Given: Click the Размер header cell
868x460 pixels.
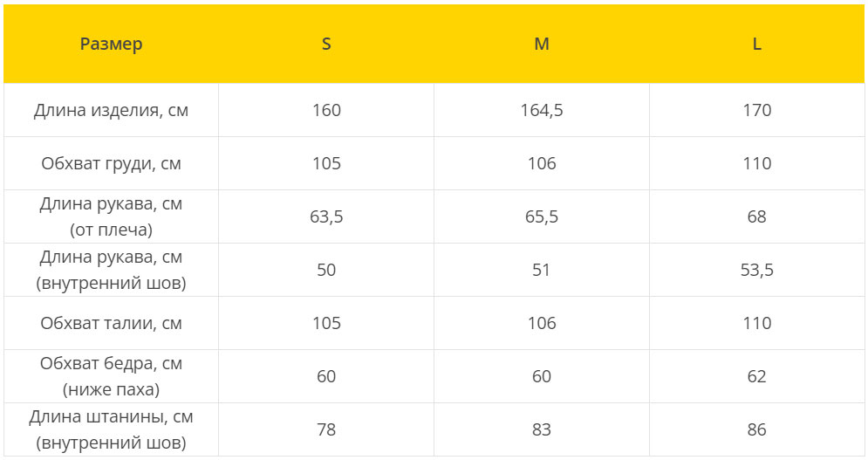Looking at the screenshot, I should [112, 44].
